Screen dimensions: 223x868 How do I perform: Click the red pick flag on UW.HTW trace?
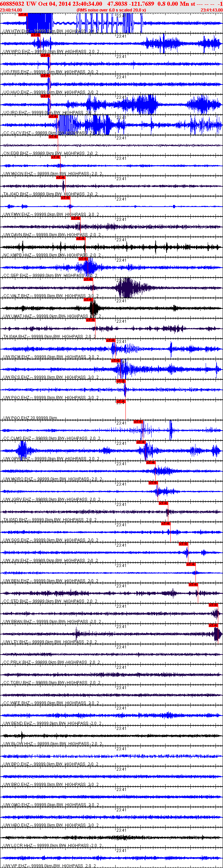click(x=23, y=15)
